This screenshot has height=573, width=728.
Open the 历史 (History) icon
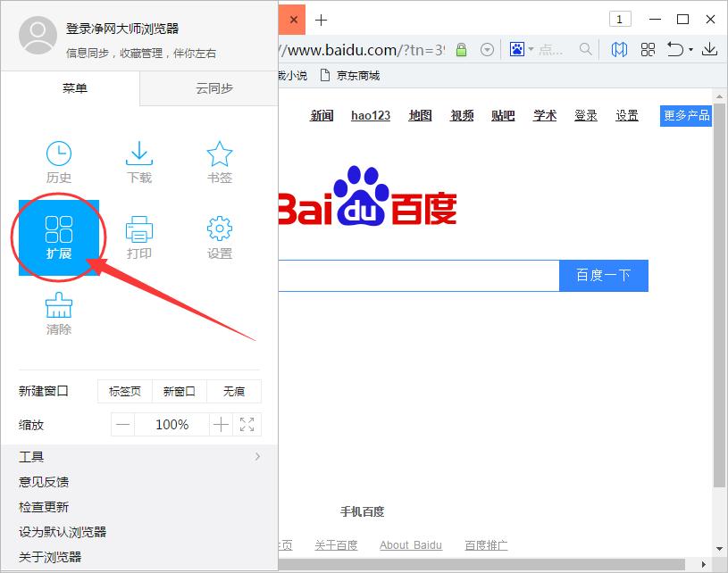[59, 162]
